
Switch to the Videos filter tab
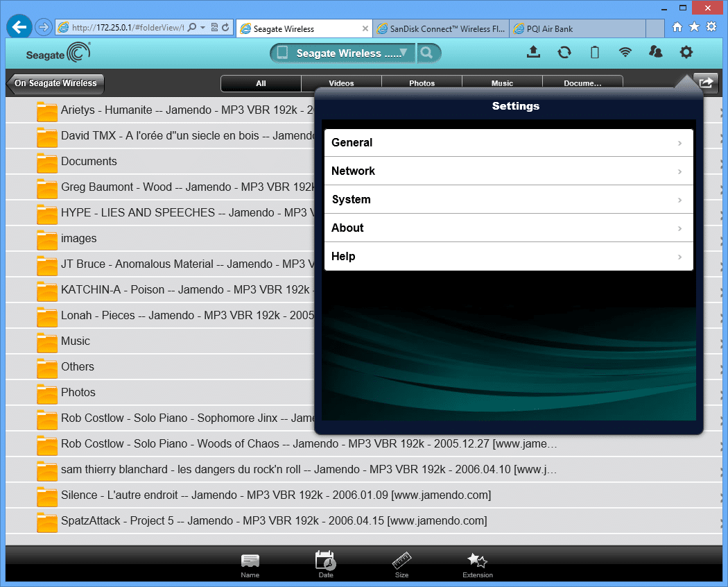[x=341, y=83]
